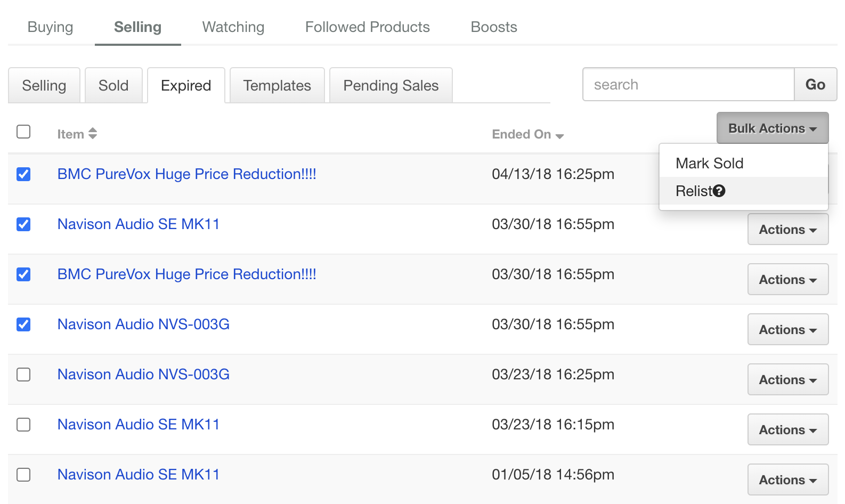Open BMC PureVox listing ended 03/30/18

(x=187, y=274)
